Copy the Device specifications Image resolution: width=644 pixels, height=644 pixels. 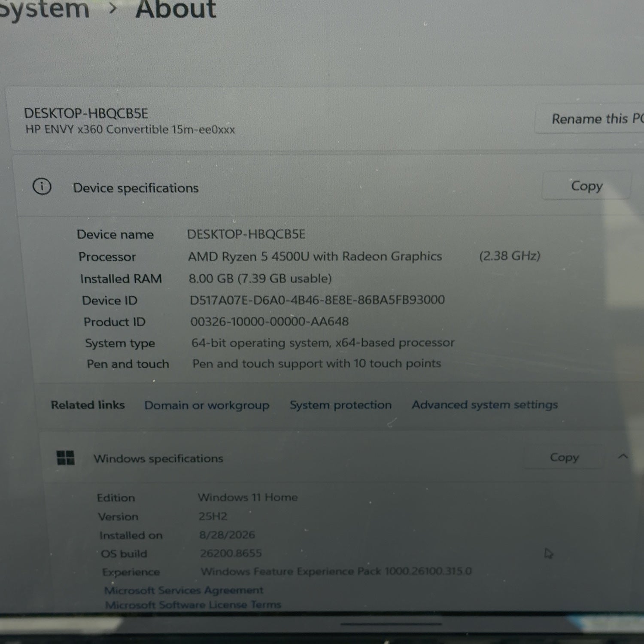[x=586, y=186]
